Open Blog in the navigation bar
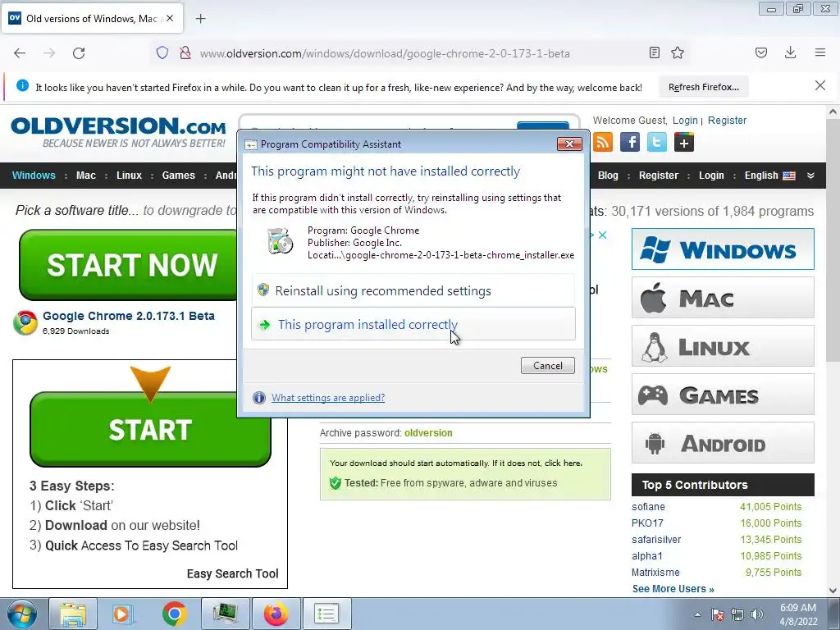 (608, 176)
